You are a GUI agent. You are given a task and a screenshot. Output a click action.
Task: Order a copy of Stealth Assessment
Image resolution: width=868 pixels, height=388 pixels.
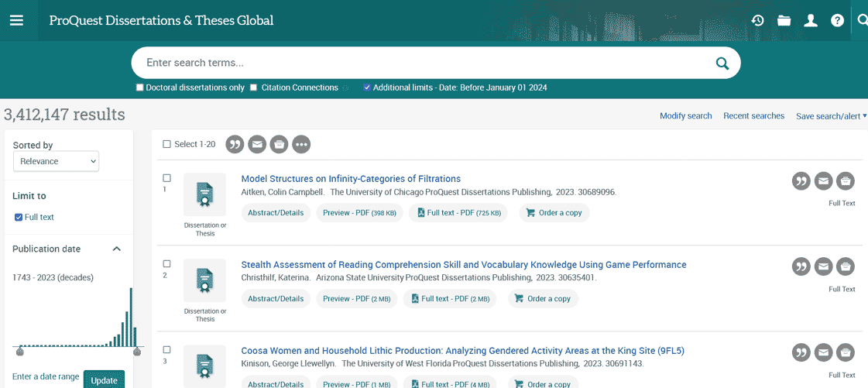(543, 299)
